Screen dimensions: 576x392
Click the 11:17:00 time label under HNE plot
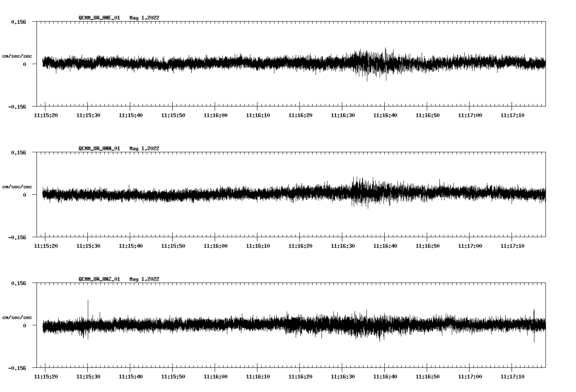tap(470, 115)
